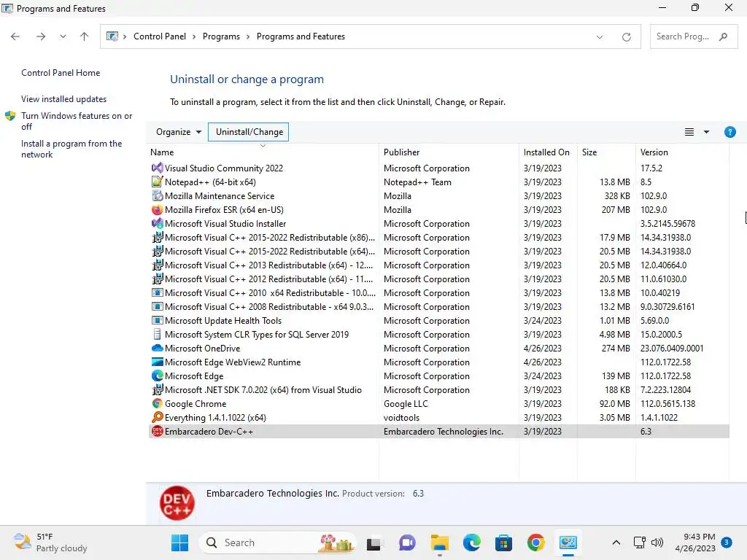Refresh the Programs and Features list

[626, 36]
